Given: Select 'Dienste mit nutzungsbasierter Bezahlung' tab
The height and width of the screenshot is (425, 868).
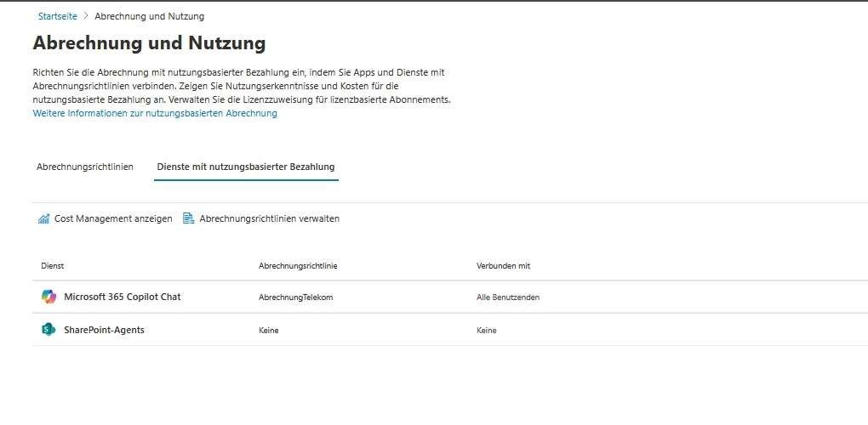Looking at the screenshot, I should click(x=246, y=167).
